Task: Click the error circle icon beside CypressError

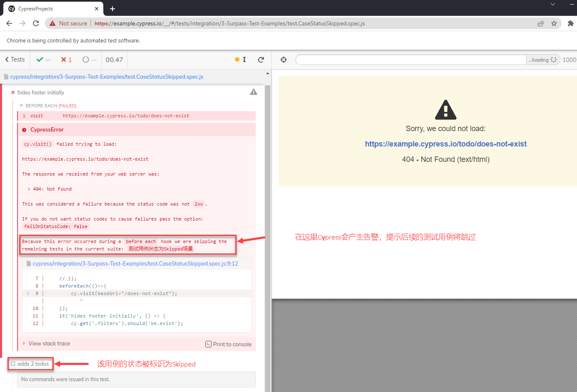Action: click(x=24, y=130)
